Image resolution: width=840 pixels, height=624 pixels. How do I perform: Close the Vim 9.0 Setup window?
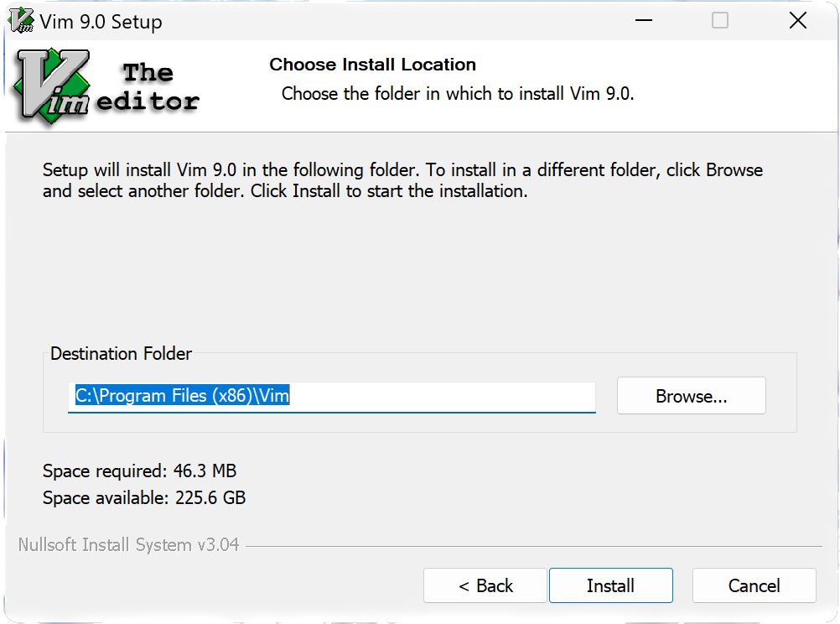click(798, 21)
